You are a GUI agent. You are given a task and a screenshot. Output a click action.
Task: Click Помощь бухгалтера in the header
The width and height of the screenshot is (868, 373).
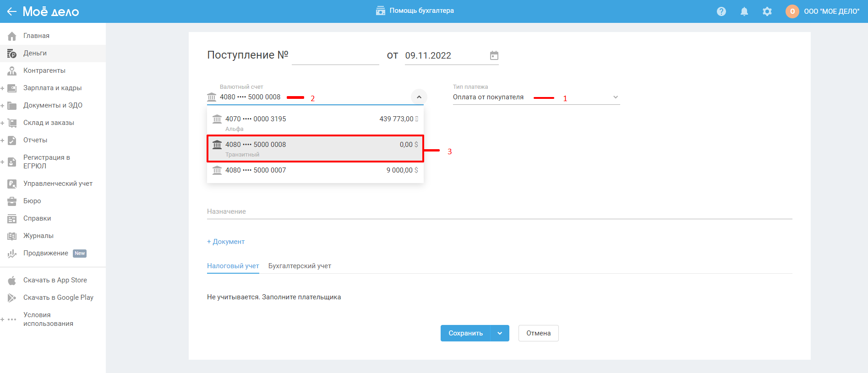tap(415, 11)
